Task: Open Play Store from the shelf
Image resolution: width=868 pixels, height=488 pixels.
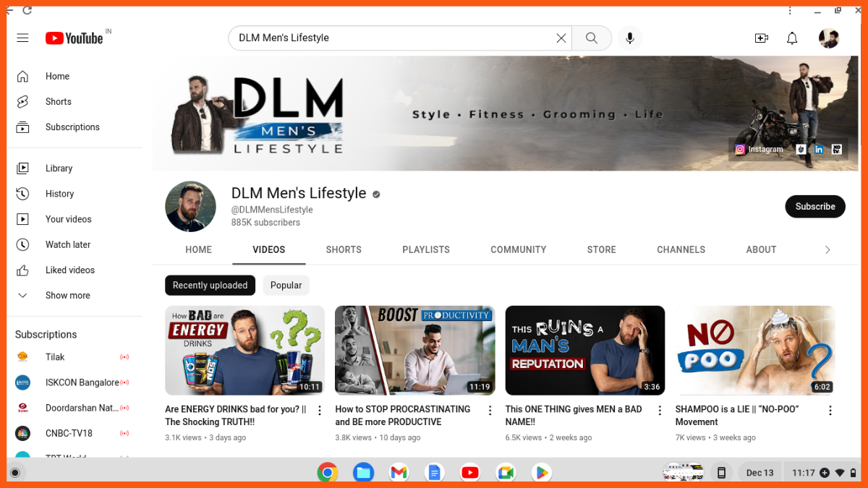Action: pos(541,473)
